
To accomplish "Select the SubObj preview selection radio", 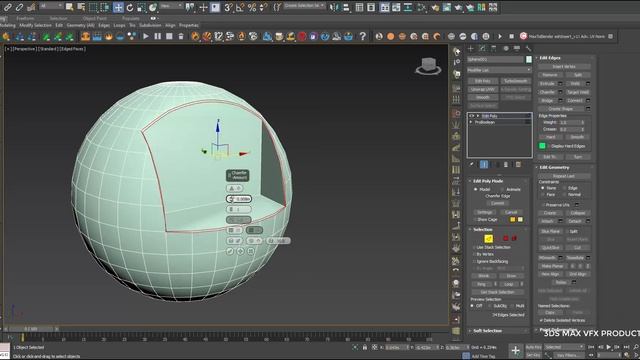I will pyautogui.click(x=490, y=306).
